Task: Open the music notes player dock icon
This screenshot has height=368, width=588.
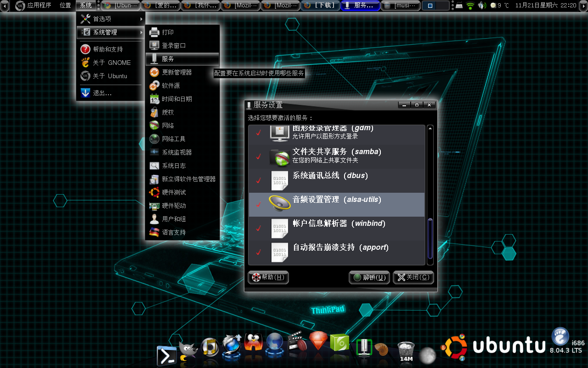Action: click(x=209, y=347)
